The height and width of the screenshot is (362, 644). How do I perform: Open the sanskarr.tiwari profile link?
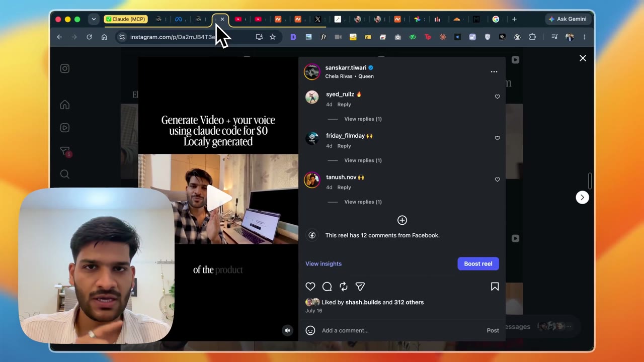(346, 68)
